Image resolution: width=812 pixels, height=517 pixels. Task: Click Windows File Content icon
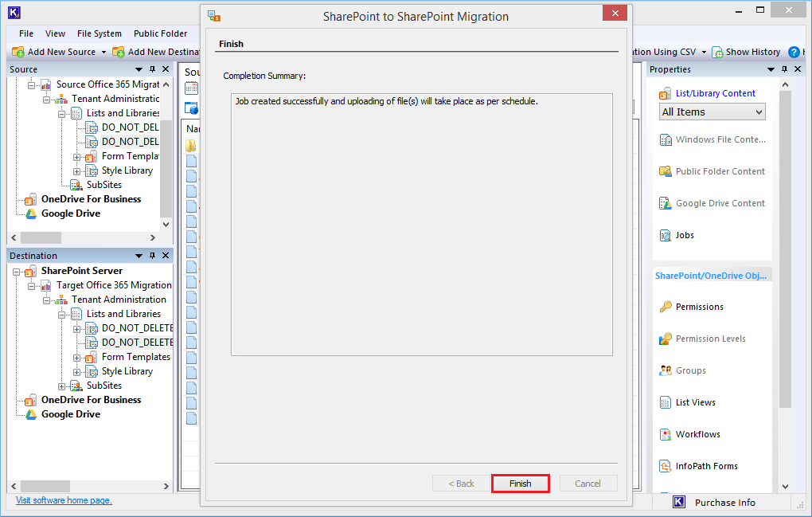pos(666,140)
